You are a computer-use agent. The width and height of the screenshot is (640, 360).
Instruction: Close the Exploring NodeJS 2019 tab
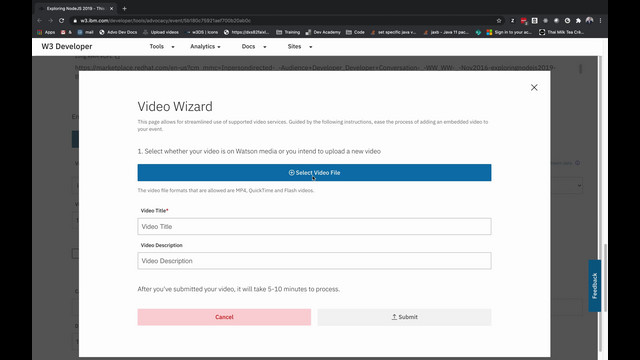coord(111,8)
